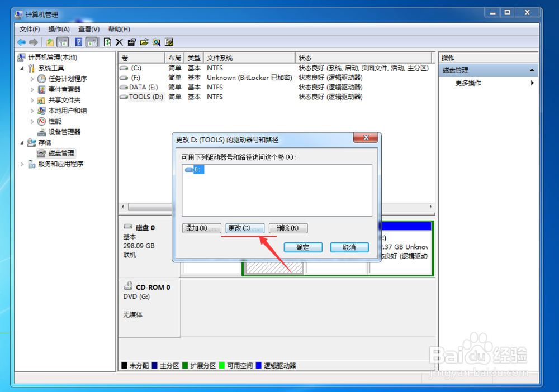Click Cancel (取消) in the dialog

[349, 247]
